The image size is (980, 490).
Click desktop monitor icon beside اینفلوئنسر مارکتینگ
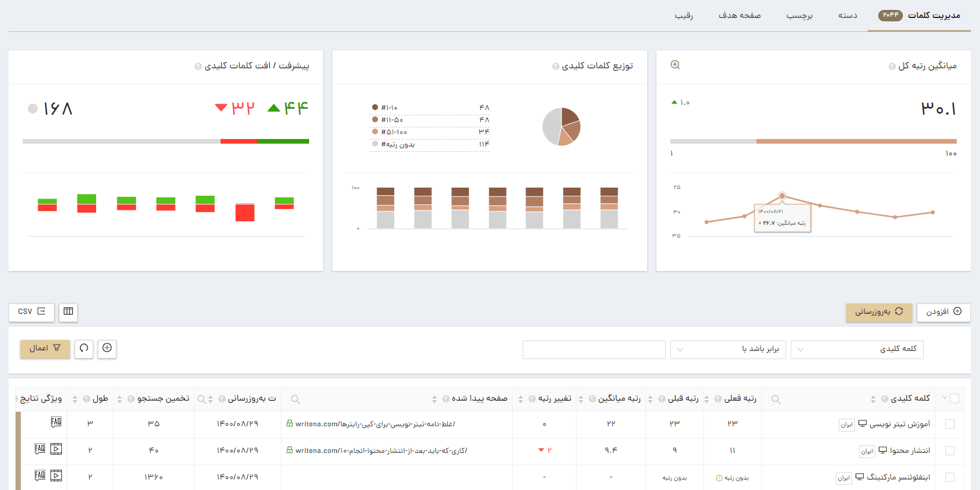pyautogui.click(x=860, y=477)
